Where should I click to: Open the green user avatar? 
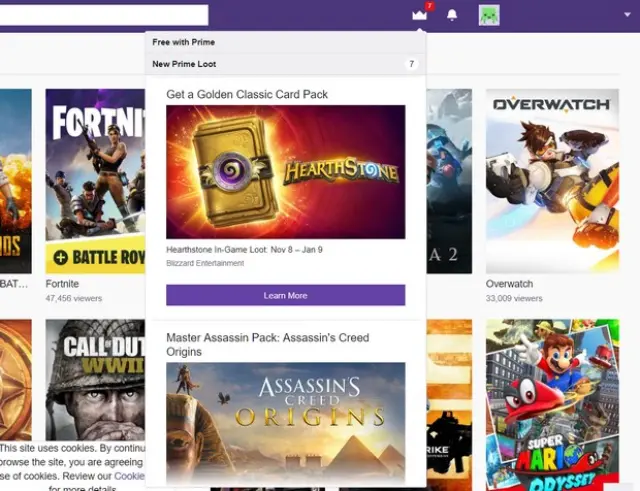point(489,16)
